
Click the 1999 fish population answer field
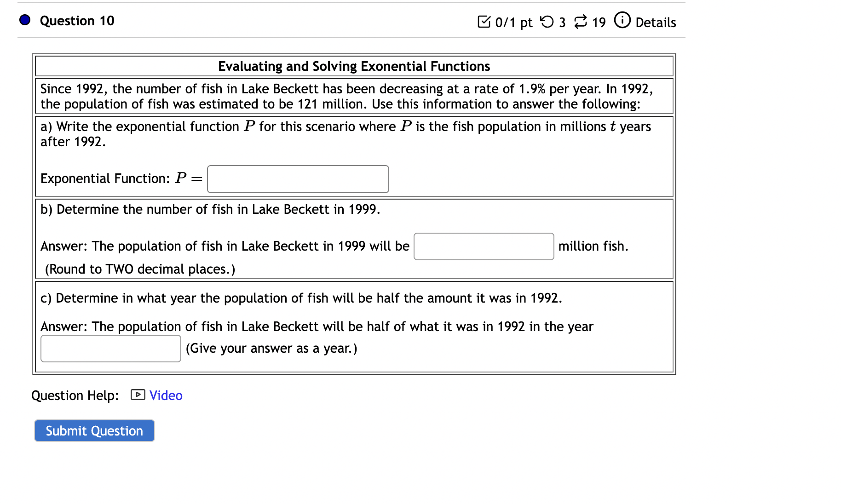point(483,246)
